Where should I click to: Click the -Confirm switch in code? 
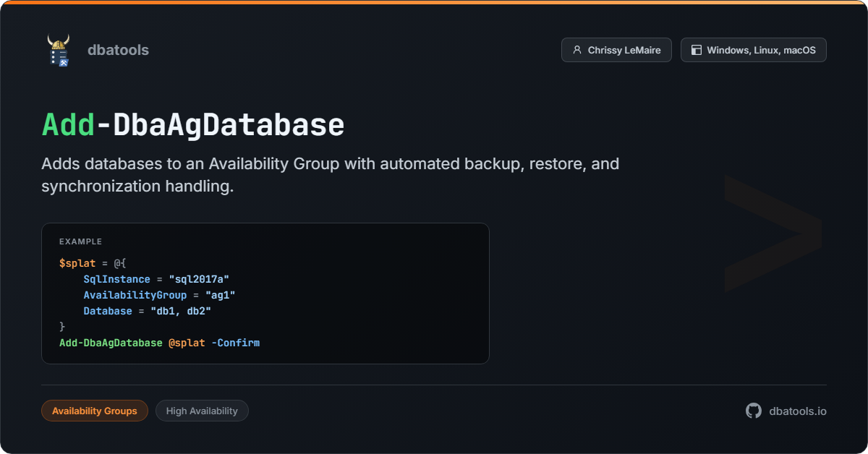(x=236, y=343)
